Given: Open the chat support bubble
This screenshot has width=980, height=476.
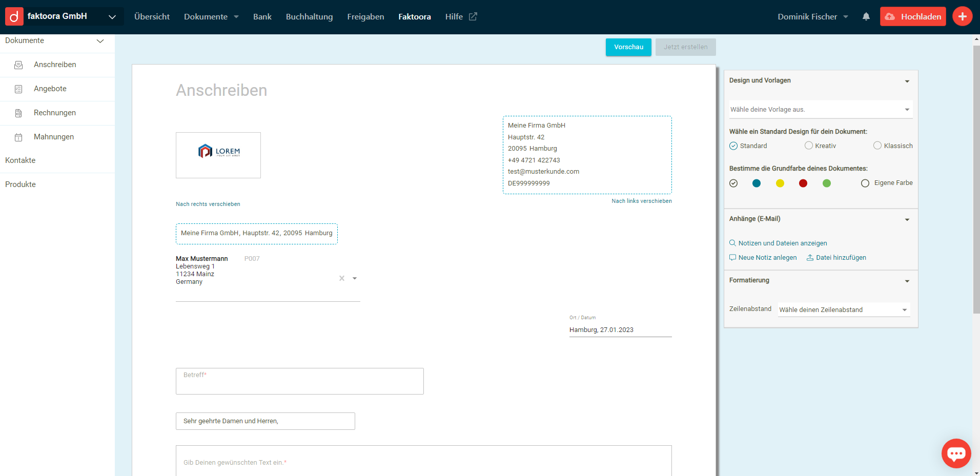Looking at the screenshot, I should coord(956,453).
